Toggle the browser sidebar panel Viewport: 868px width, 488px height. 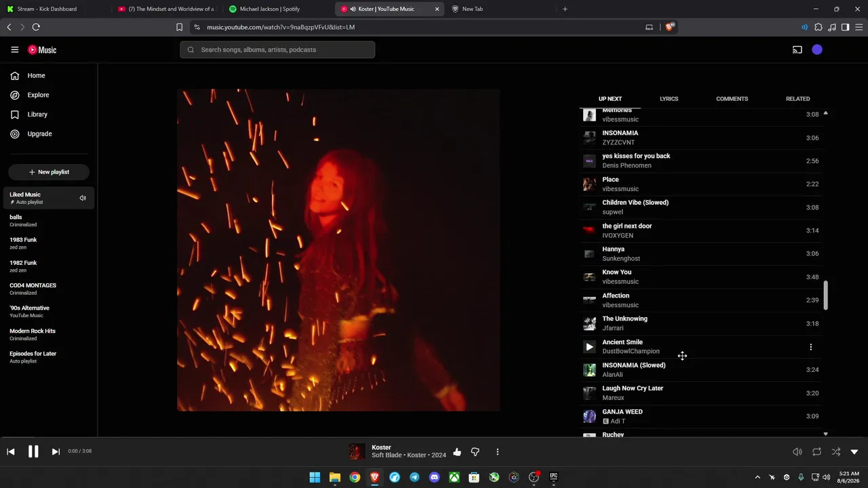pos(845,27)
